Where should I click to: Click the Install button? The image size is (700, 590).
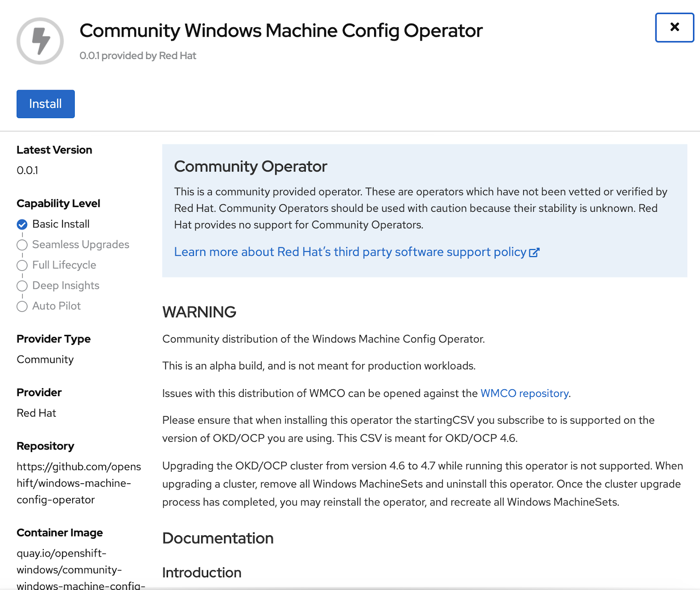[45, 104]
